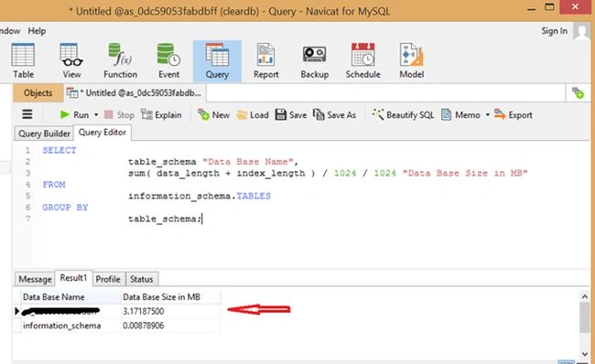595x364 pixels.
Task: Select the Query toolbar button
Action: pos(217,61)
